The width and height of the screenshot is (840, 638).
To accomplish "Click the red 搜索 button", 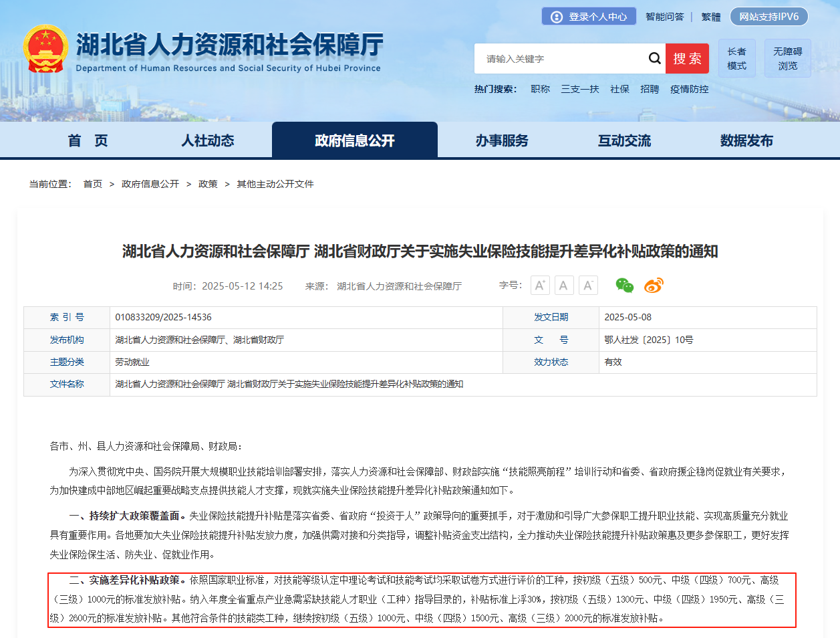I will tap(687, 59).
